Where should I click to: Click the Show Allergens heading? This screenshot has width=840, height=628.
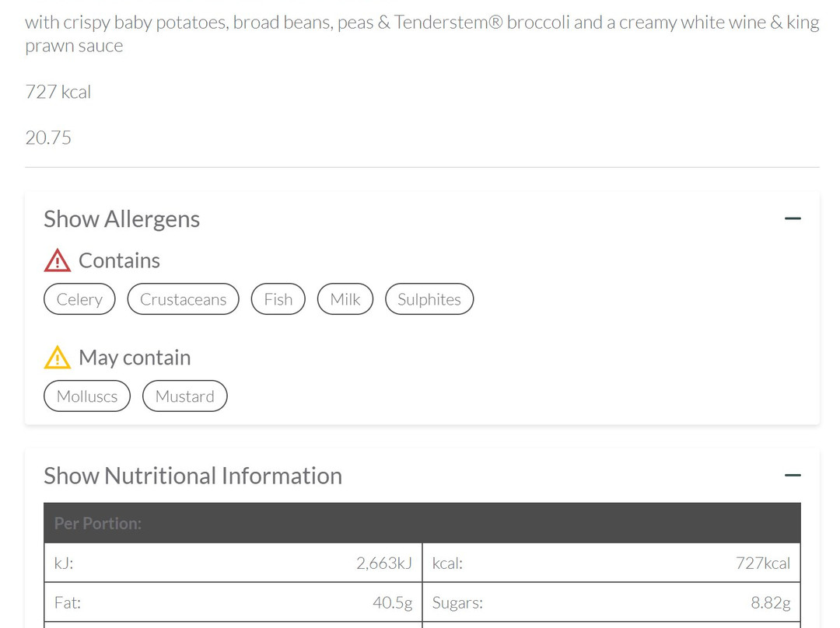pyautogui.click(x=122, y=219)
